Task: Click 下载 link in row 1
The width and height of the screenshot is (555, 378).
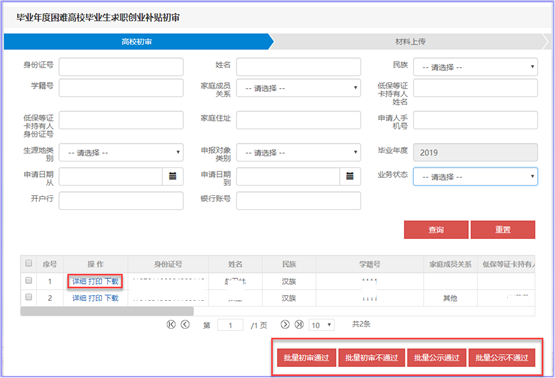Action: [x=111, y=281]
